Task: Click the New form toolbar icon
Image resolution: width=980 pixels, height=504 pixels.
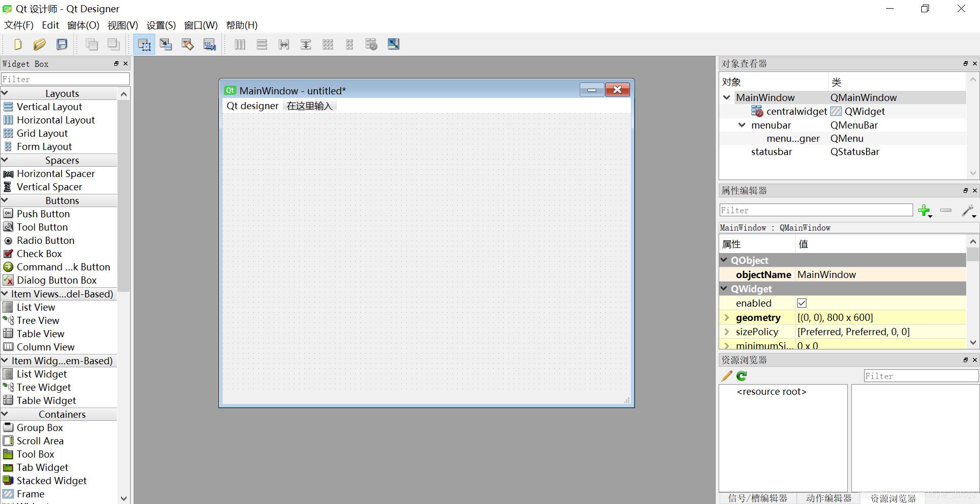Action: 18,45
